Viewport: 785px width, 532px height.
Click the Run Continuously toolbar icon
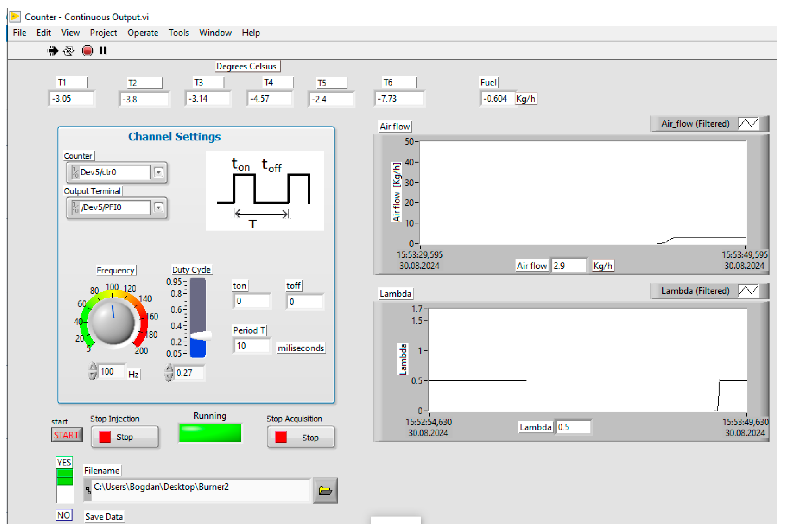[x=69, y=51]
